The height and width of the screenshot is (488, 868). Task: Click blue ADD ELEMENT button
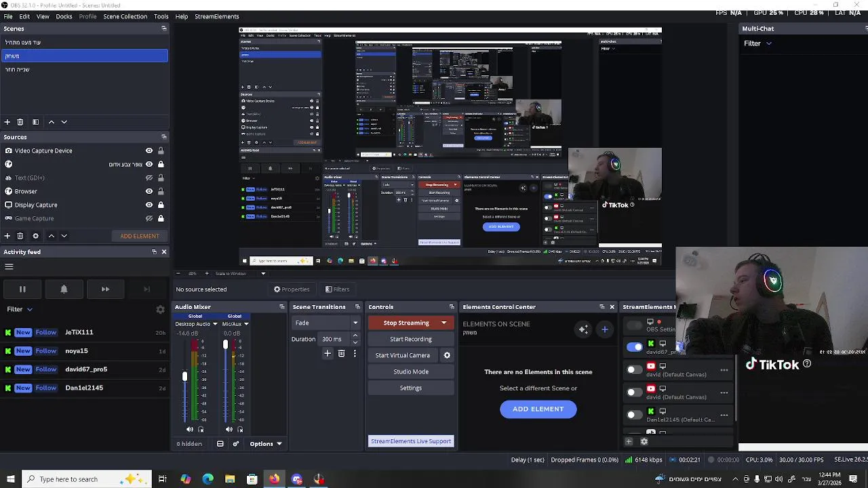click(x=538, y=409)
